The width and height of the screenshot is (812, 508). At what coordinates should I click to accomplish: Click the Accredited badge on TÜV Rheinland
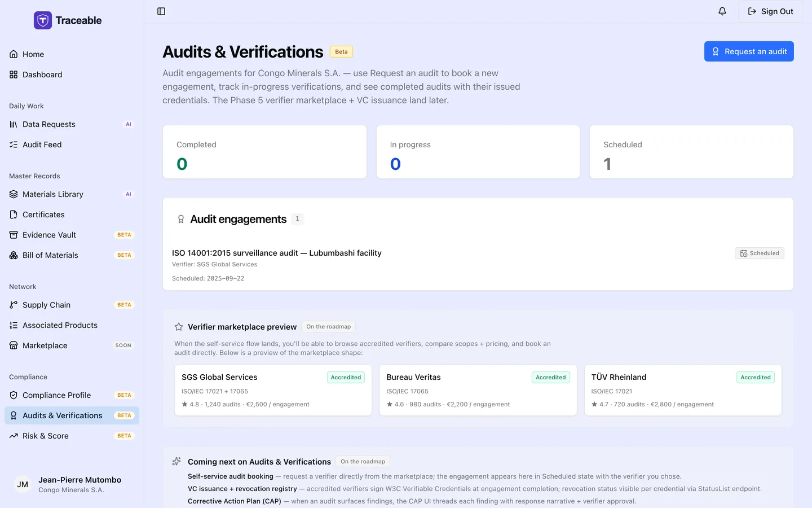tap(756, 378)
